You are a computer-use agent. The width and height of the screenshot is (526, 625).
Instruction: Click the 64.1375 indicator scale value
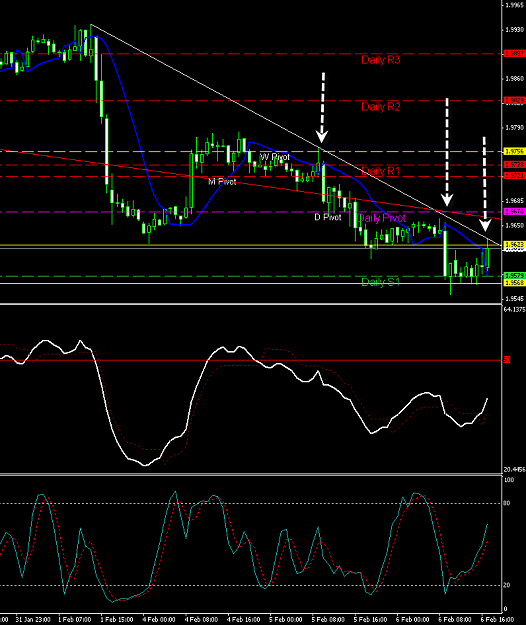pyautogui.click(x=514, y=309)
